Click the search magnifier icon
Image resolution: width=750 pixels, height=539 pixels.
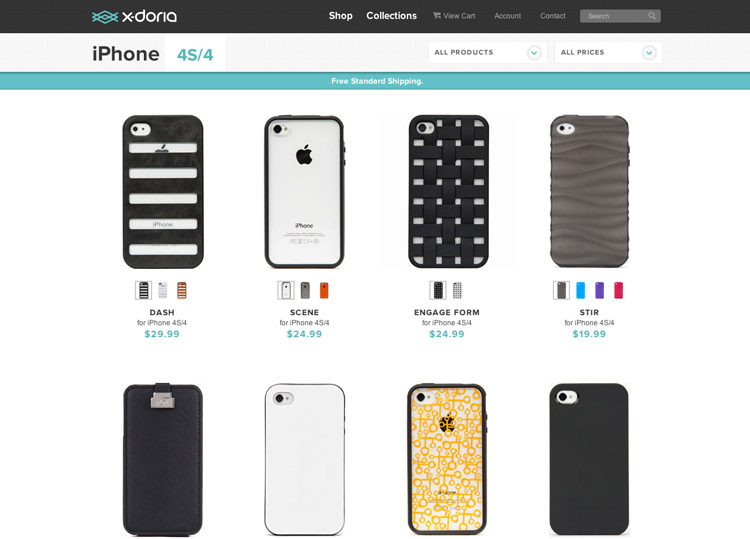pos(652,16)
